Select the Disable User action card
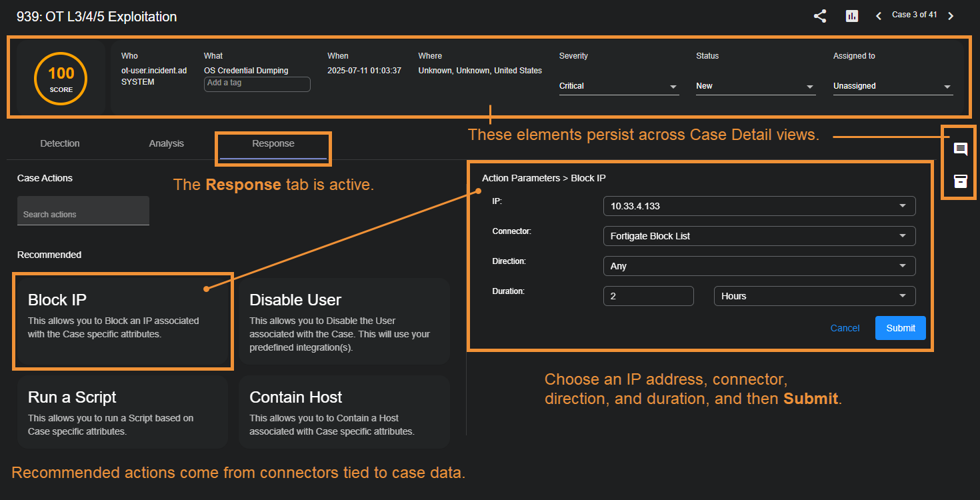 click(344, 321)
